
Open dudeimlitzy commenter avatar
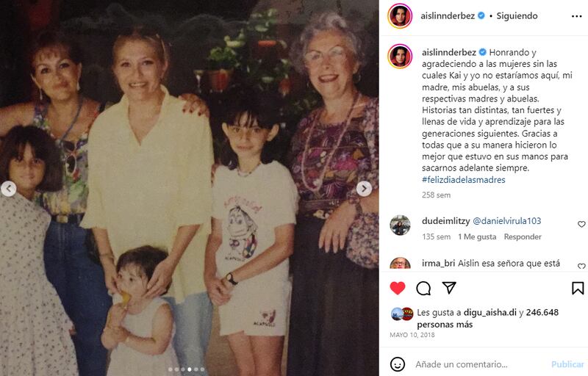point(400,225)
